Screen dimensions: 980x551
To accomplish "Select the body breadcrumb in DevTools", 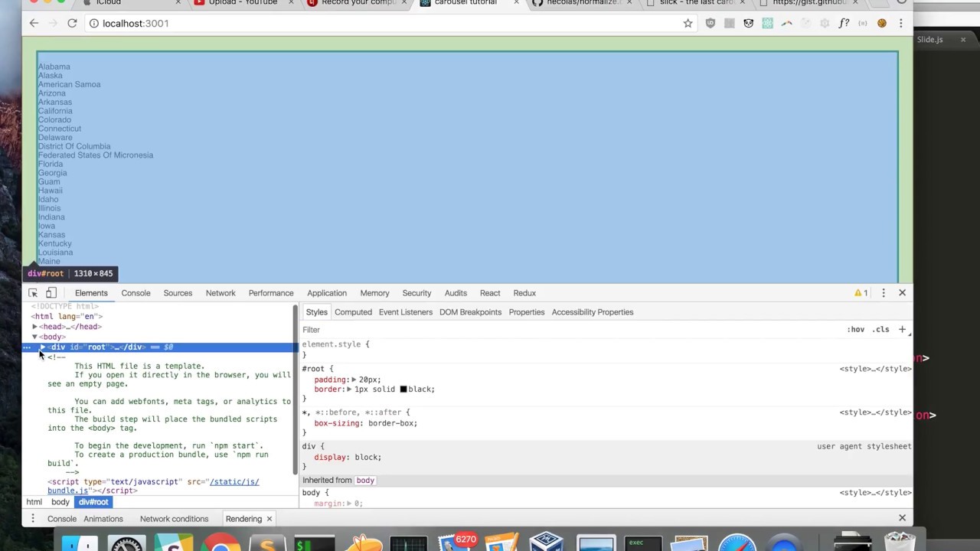I will (60, 502).
